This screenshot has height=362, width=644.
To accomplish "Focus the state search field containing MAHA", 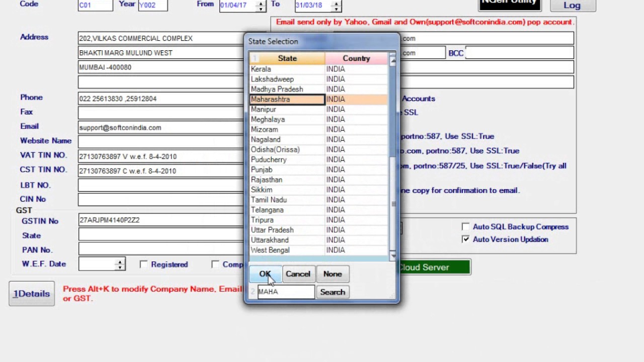I will pos(286,292).
